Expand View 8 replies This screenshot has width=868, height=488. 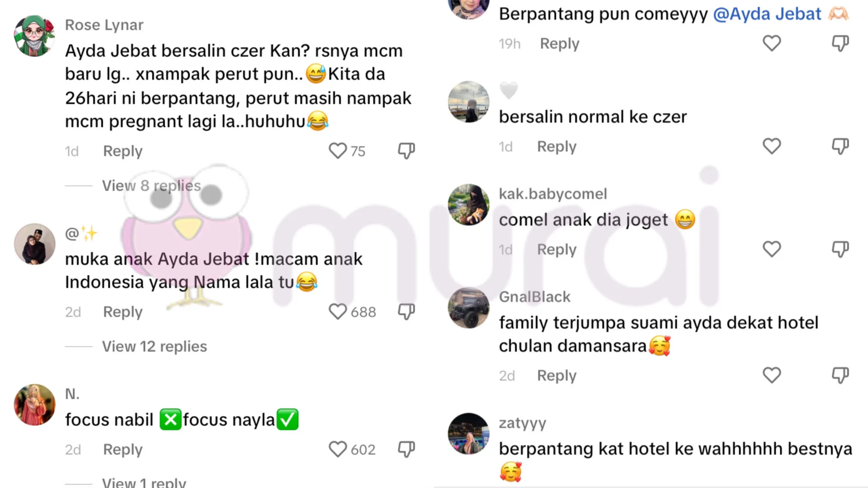151,185
